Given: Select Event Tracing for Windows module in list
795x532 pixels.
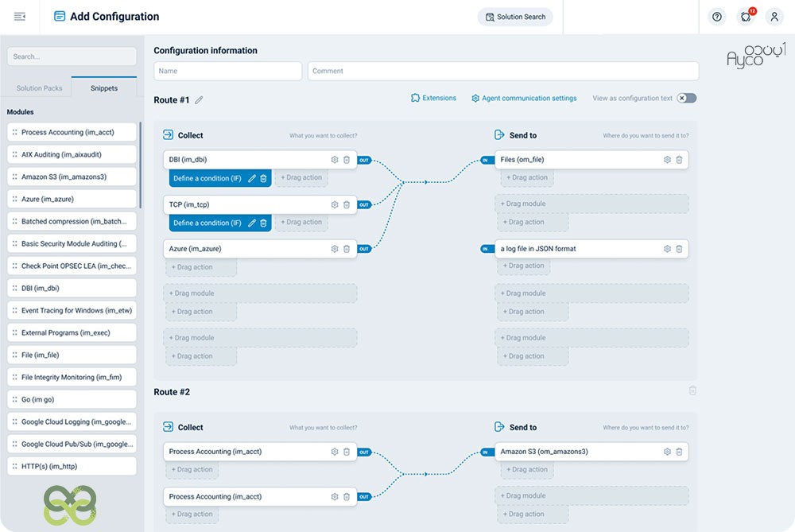Looking at the screenshot, I should point(72,311).
